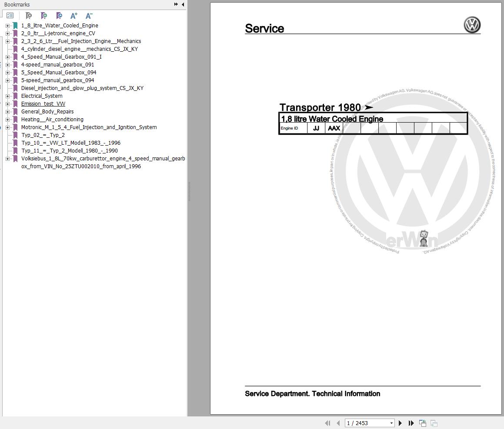Open the page number dropdown arrow
504x429 pixels.
pyautogui.click(x=391, y=423)
